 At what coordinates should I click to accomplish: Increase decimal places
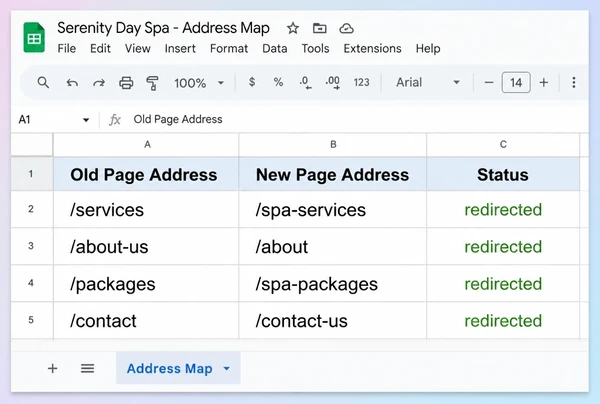pos(333,83)
